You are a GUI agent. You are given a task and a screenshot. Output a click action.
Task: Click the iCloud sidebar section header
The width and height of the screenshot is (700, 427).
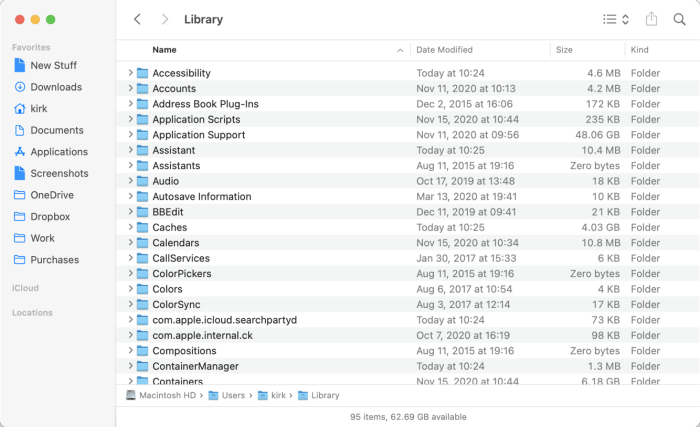25,288
